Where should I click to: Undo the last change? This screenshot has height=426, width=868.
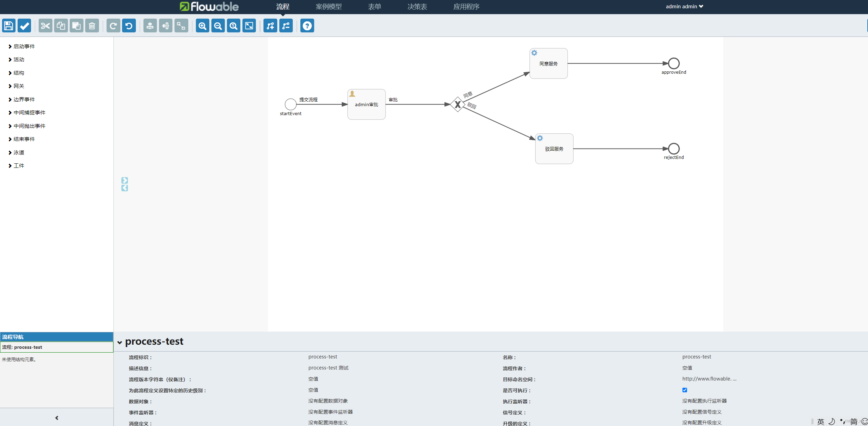point(129,26)
